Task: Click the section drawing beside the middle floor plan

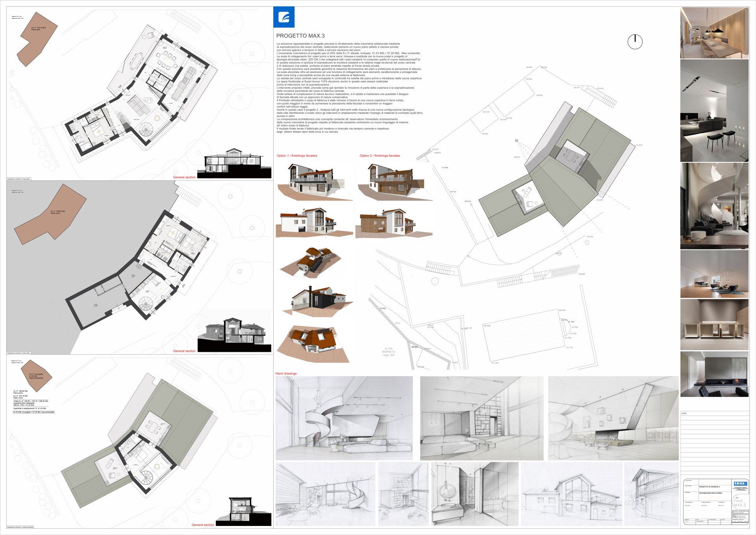Action: (x=234, y=335)
